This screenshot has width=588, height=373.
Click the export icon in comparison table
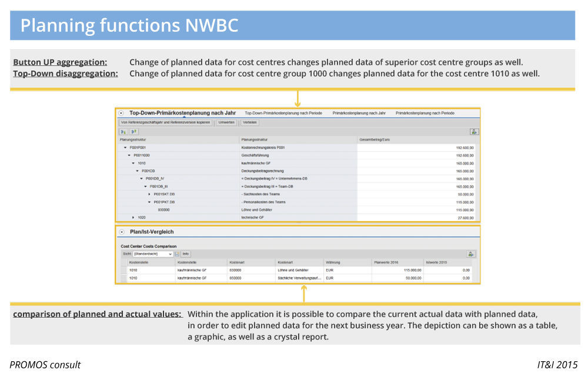[x=470, y=254]
